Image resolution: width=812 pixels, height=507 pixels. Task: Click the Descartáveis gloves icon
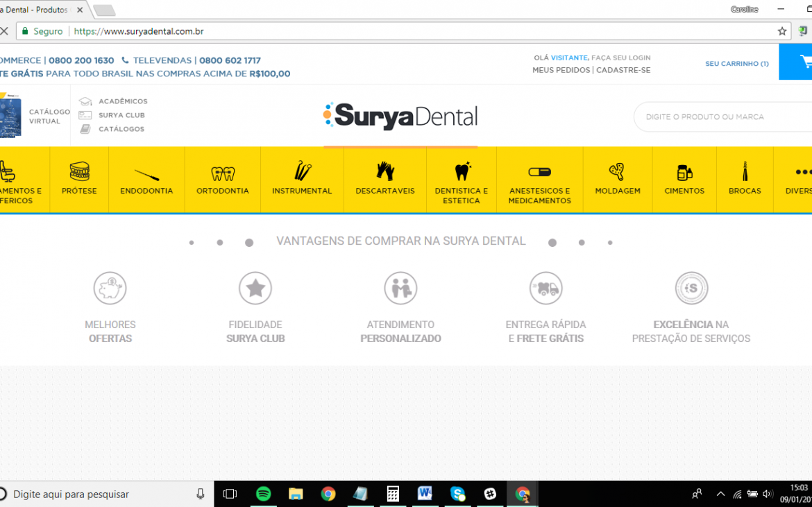coord(385,171)
